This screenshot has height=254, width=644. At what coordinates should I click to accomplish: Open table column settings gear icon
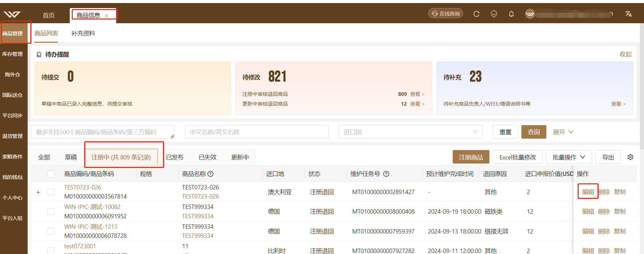pos(631,157)
